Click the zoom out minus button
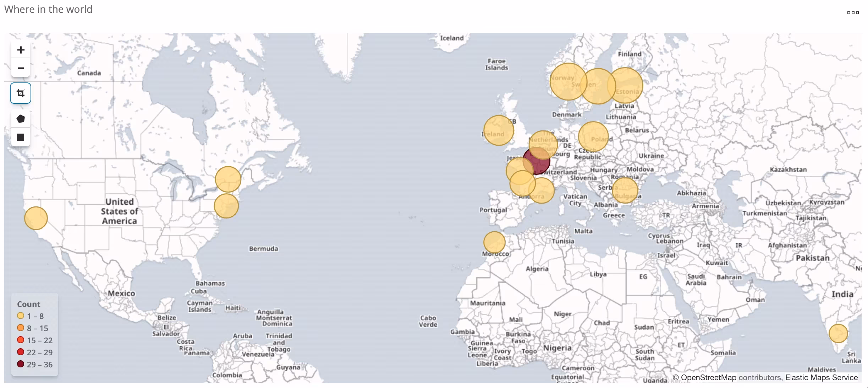 (21, 68)
